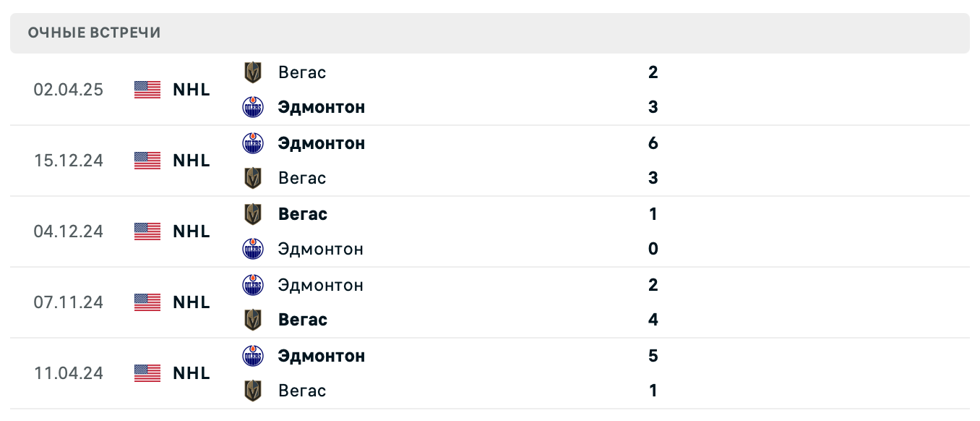Click the Вегас team name in the first match
Image resolution: width=980 pixels, height=421 pixels.
pyautogui.click(x=302, y=72)
